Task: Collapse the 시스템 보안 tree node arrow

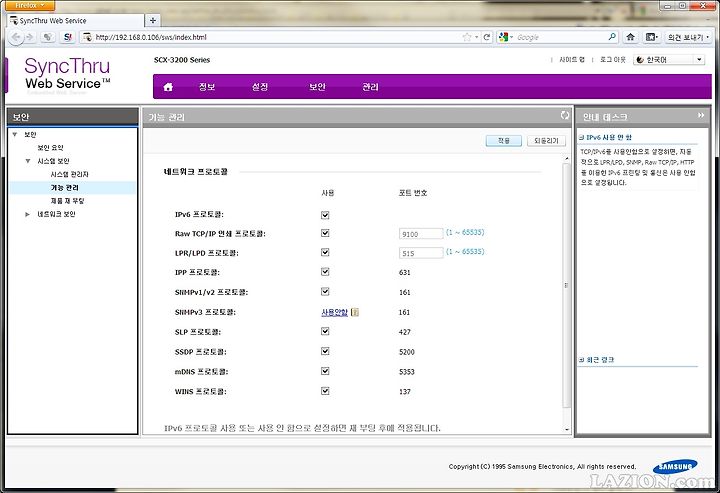Action: (x=28, y=161)
